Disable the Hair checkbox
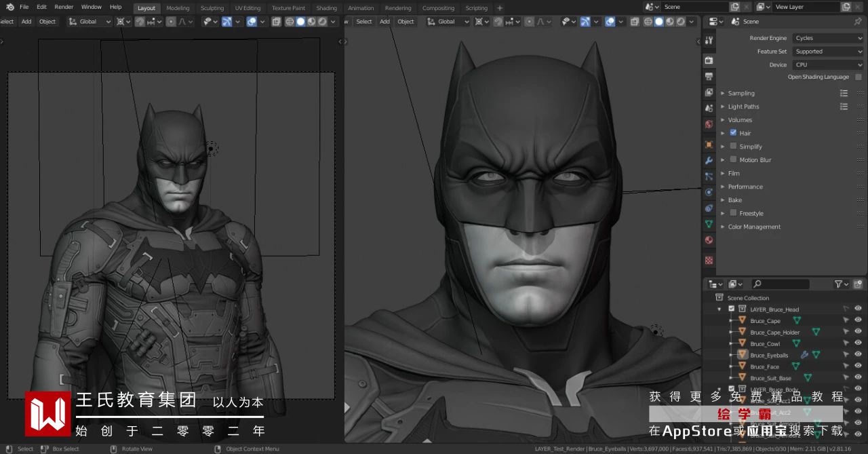 tap(733, 133)
